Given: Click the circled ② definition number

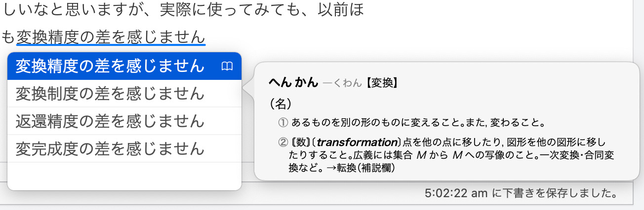Looking at the screenshot, I should coord(282,143).
